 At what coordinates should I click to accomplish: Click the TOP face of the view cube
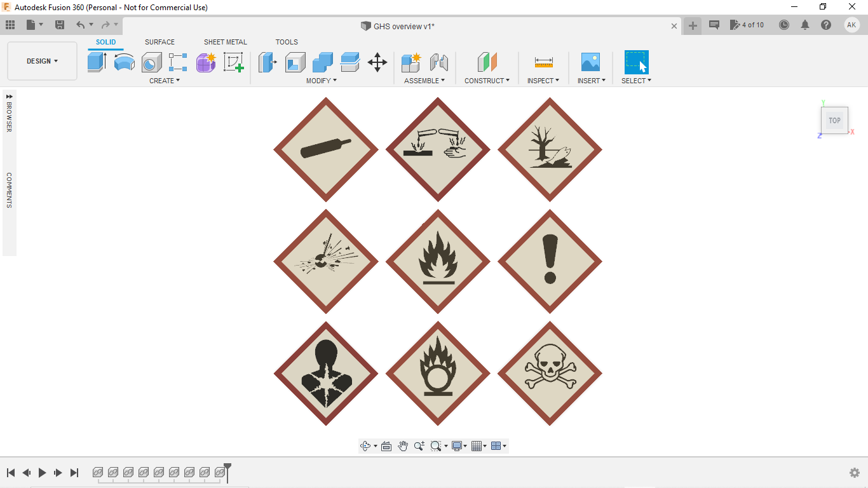[x=834, y=120]
